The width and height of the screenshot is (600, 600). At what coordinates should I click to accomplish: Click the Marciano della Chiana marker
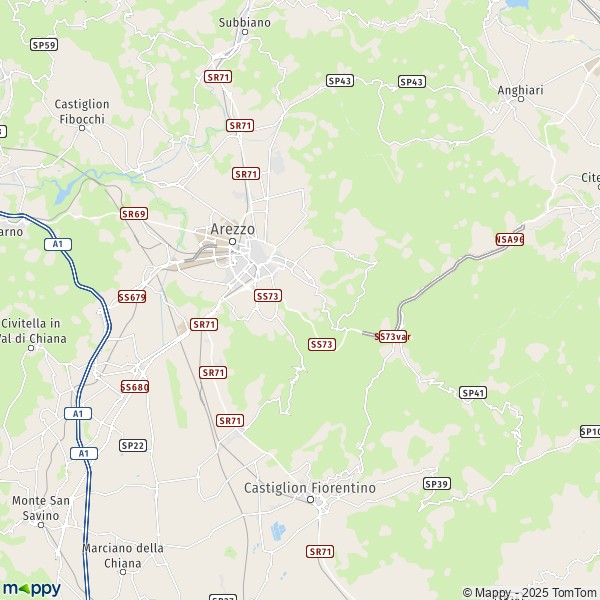123,572
